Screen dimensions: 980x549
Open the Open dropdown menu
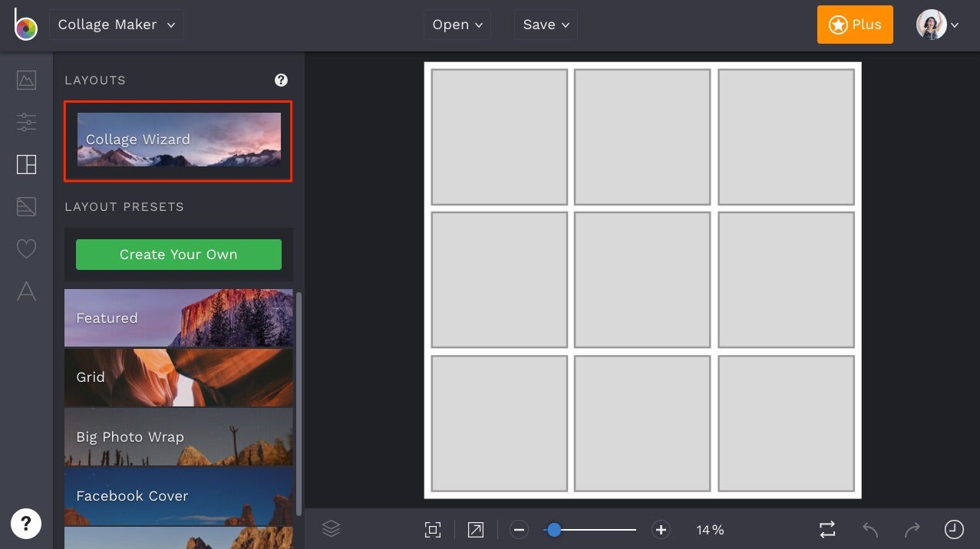pos(457,25)
